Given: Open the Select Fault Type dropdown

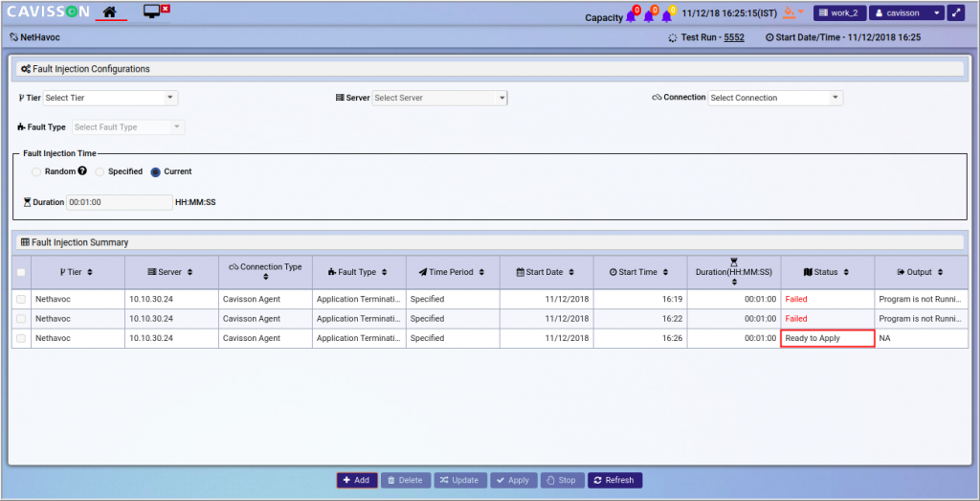Looking at the screenshot, I should click(x=128, y=127).
